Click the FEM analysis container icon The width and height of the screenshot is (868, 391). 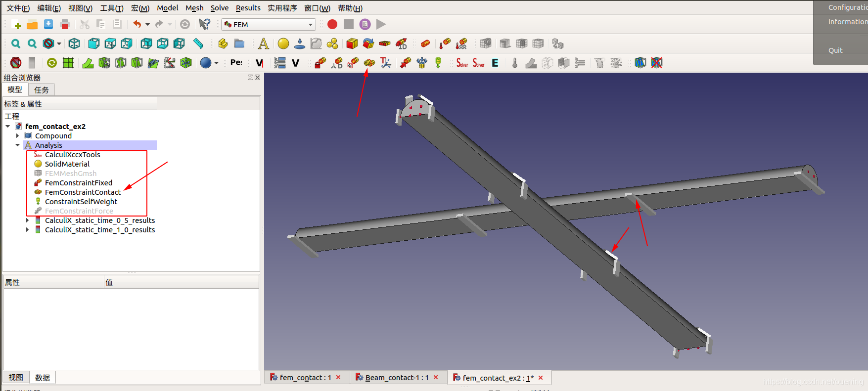point(264,43)
